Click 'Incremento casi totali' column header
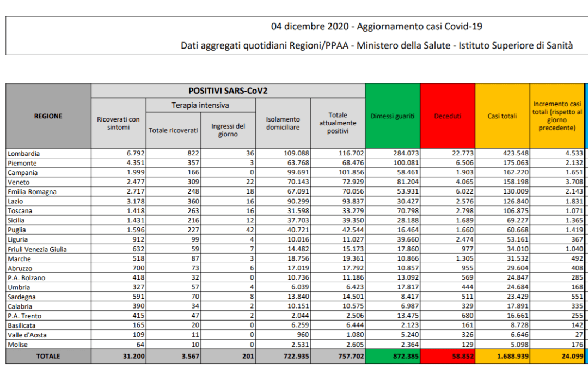This screenshot has width=588, height=368. [558, 116]
